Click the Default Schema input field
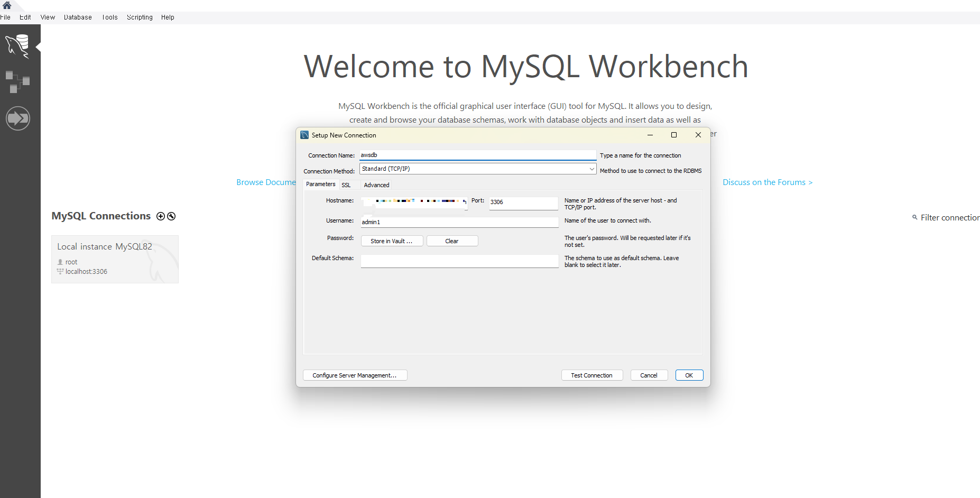980x498 pixels. pos(459,261)
